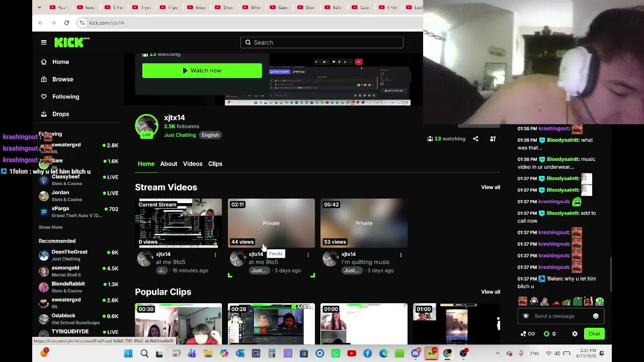The width and height of the screenshot is (644, 362).
Task: Open xParga channel in Following list
Action: (x=78, y=212)
